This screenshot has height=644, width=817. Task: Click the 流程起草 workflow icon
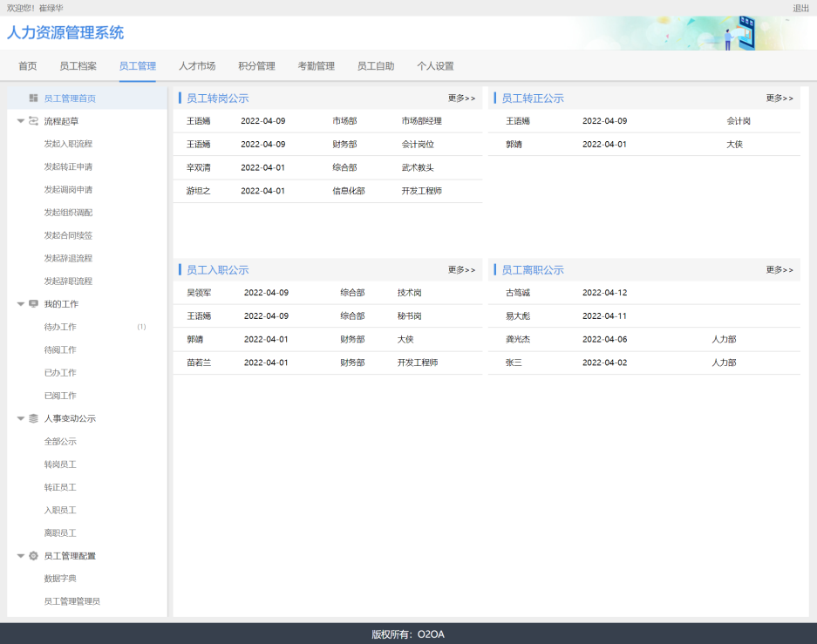point(33,121)
